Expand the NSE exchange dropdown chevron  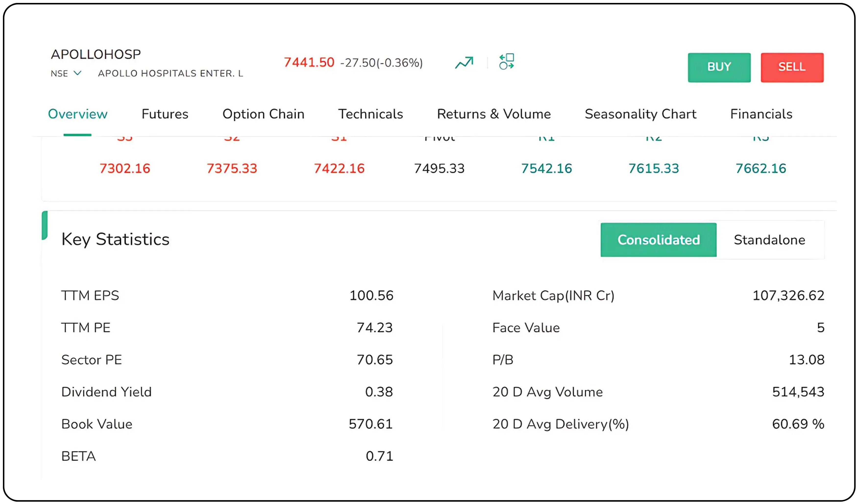(x=77, y=73)
